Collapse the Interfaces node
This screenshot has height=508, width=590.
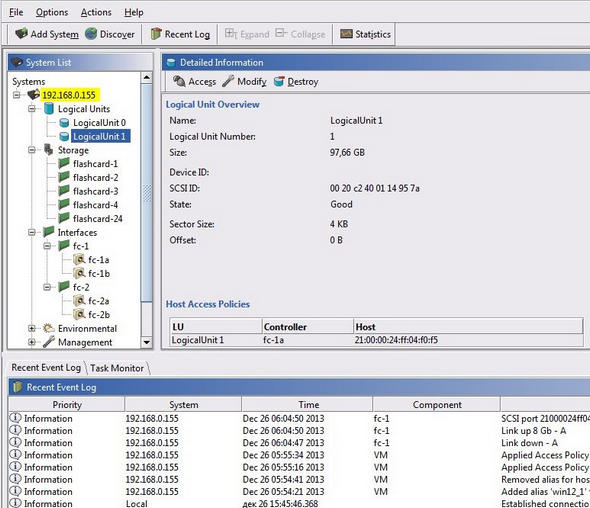pos(32,232)
